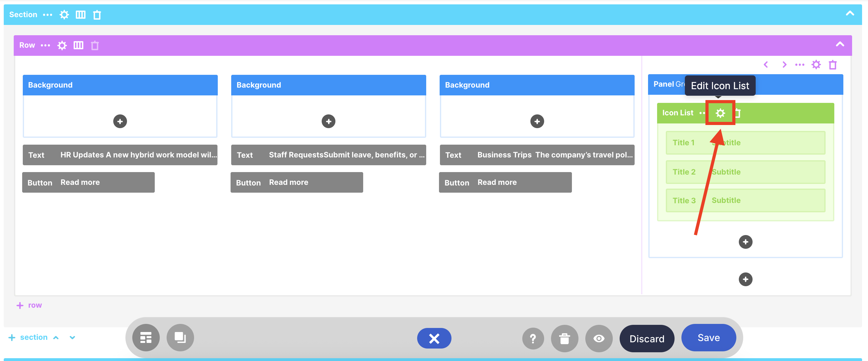Select Title 2 icon list item
The height and width of the screenshot is (361, 868).
[745, 172]
